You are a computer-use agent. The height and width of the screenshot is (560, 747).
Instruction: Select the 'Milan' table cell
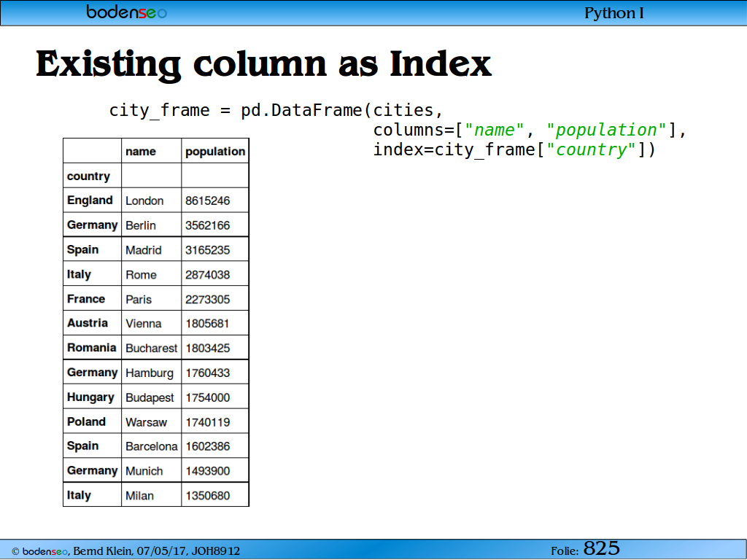152,495
